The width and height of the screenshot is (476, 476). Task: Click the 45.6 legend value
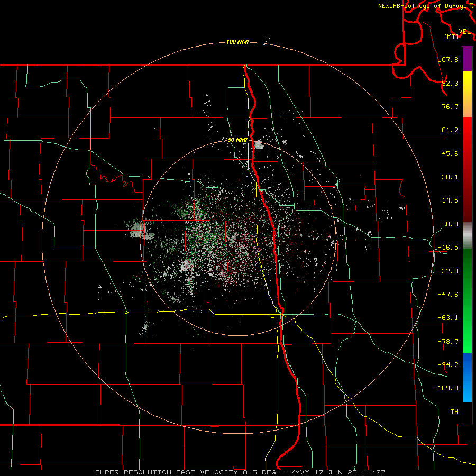pos(450,153)
